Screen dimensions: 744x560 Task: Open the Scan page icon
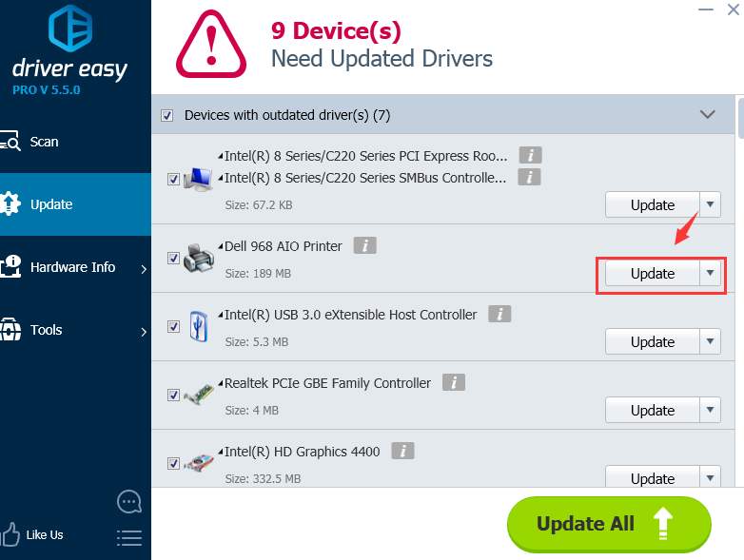tap(10, 141)
